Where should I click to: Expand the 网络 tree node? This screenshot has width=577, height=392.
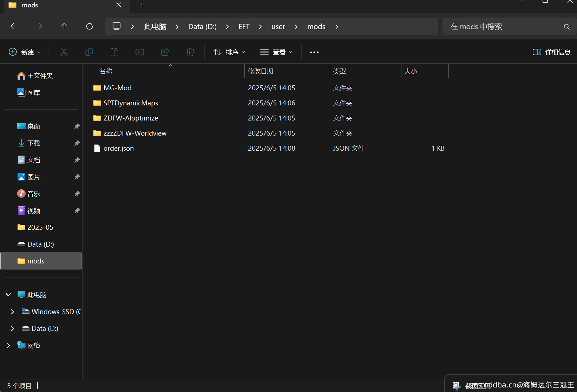click(x=8, y=345)
